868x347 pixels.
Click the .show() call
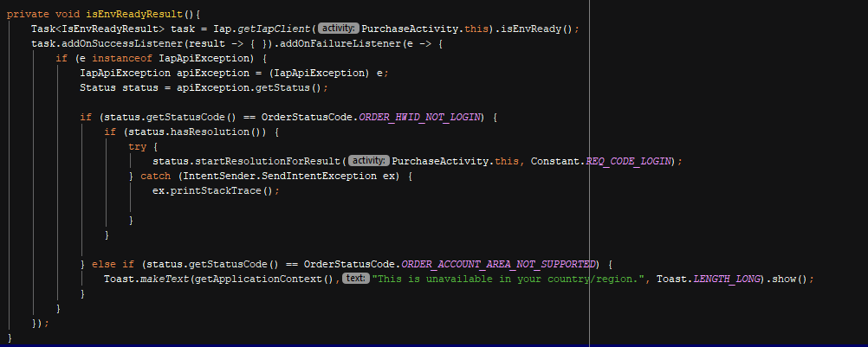[x=787, y=279]
